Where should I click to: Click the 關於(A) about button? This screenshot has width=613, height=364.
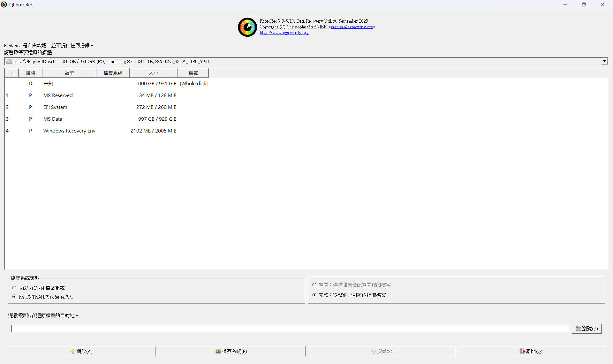pos(81,351)
